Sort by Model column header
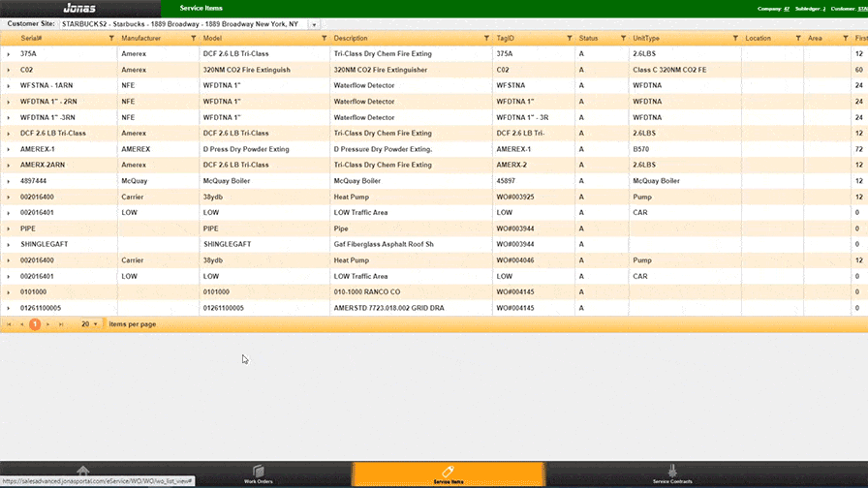 212,38
